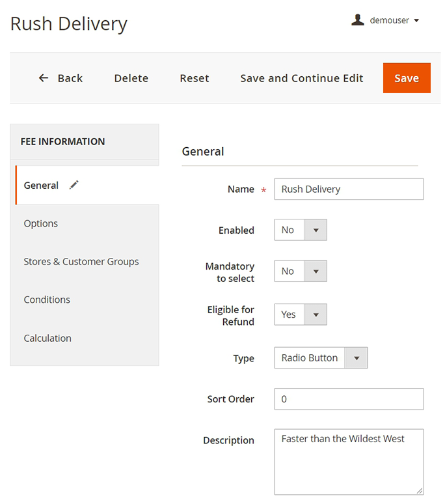Select the General tab in sidebar
This screenshot has width=445, height=504.
pos(41,186)
